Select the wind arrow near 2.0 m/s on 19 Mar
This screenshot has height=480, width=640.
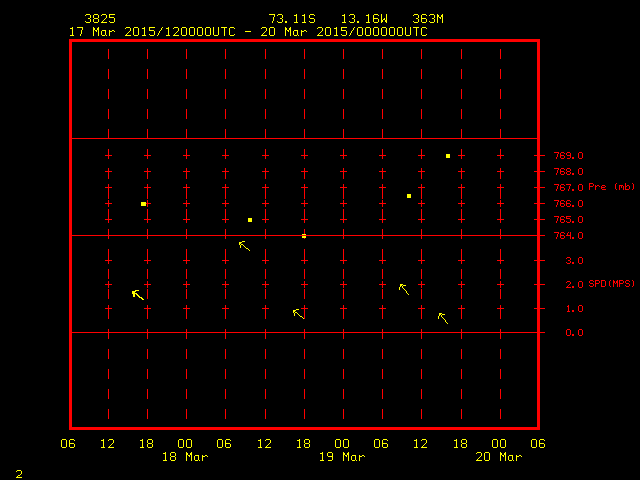tap(404, 289)
